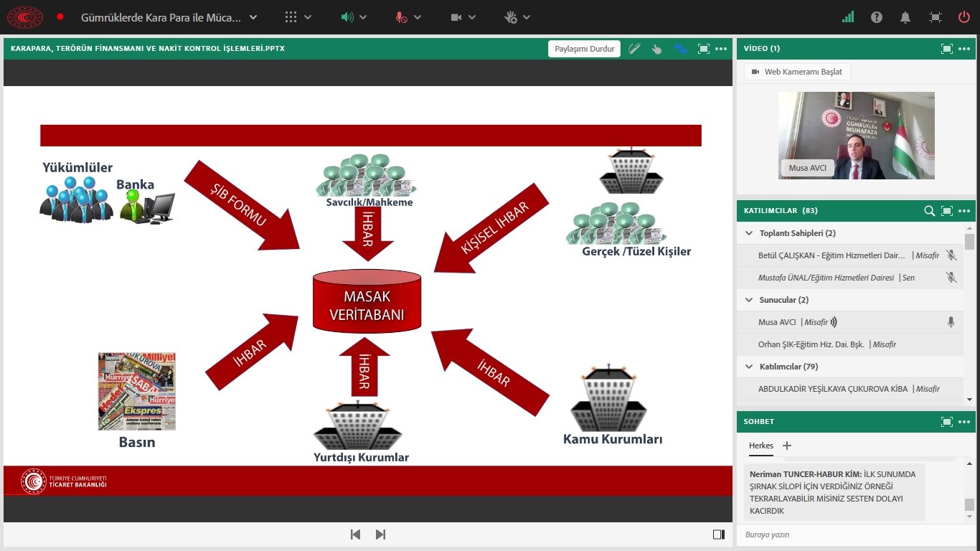
Task: Open the notifications bell
Action: tap(906, 17)
